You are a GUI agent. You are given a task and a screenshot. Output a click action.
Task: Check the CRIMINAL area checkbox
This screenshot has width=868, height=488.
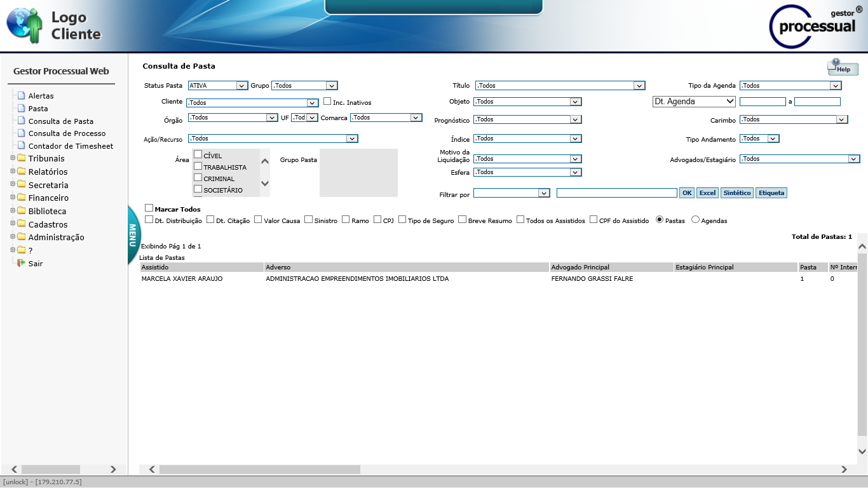coord(198,178)
